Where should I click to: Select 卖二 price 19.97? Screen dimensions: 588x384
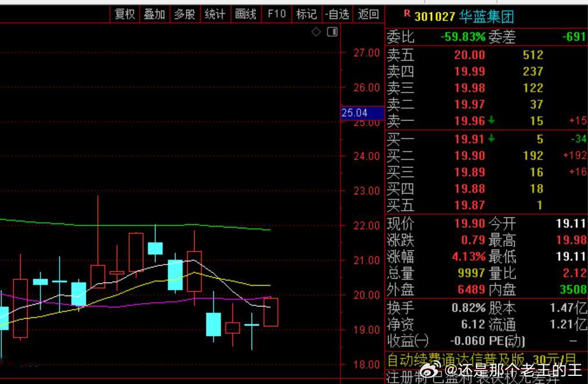tap(470, 104)
